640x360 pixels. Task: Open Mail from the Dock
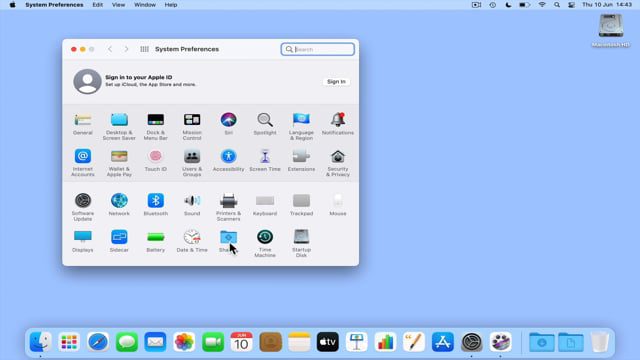tap(156, 342)
